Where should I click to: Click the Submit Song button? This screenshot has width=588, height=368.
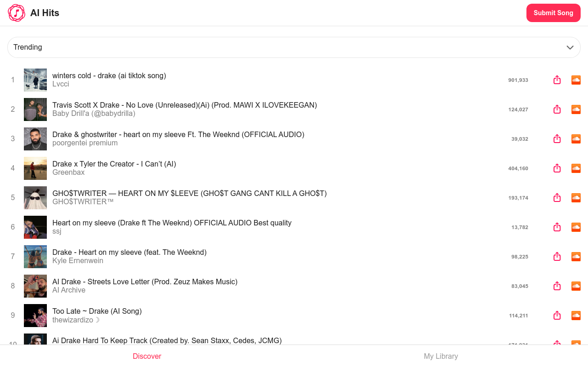click(x=554, y=13)
